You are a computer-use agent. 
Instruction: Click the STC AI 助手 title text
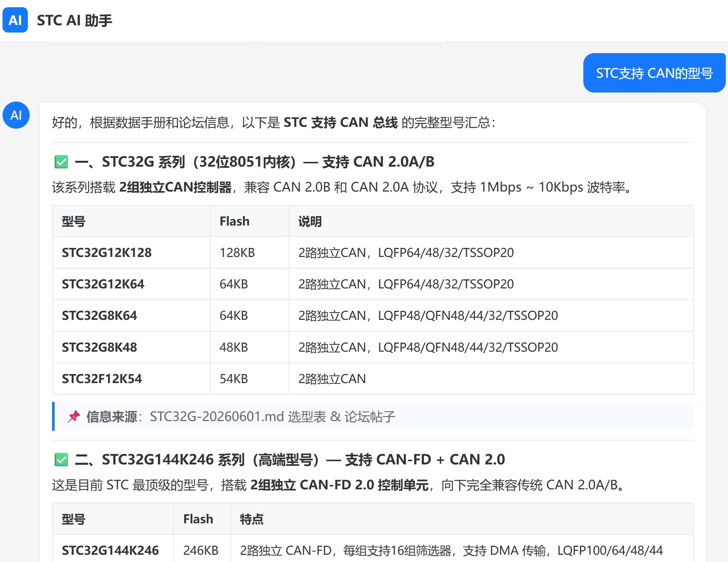[x=74, y=20]
